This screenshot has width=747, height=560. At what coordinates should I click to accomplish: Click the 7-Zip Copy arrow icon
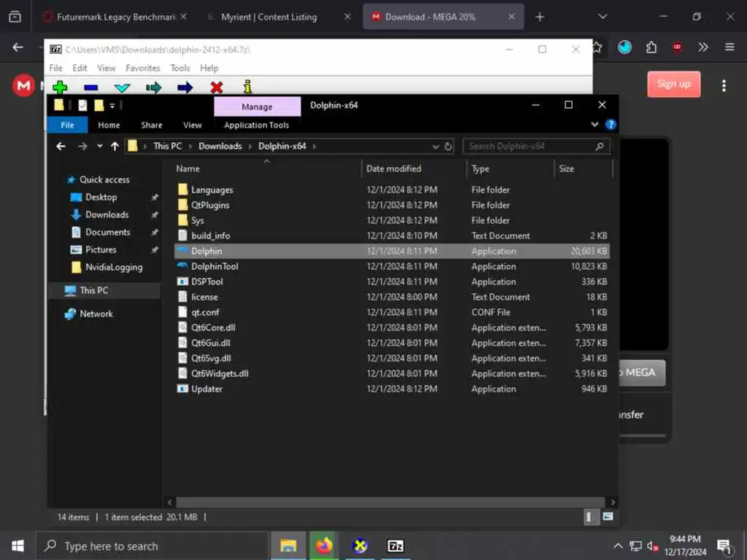pos(153,87)
